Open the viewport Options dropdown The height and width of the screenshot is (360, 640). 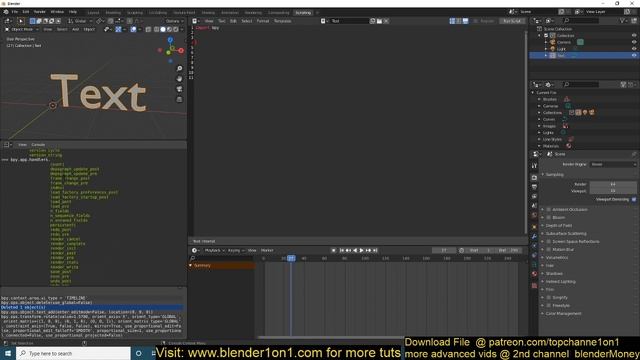(x=175, y=21)
